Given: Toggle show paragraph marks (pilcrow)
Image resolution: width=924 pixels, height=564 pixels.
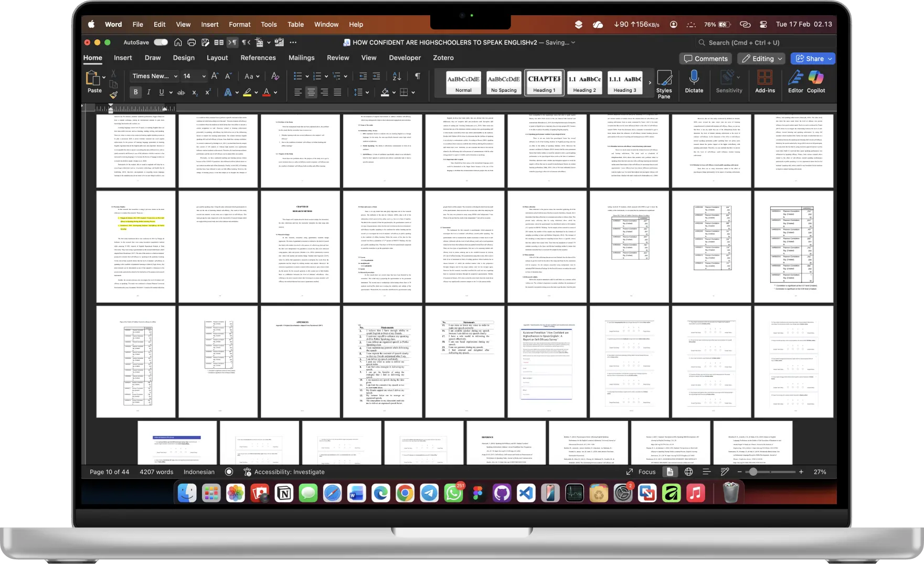Looking at the screenshot, I should (417, 77).
